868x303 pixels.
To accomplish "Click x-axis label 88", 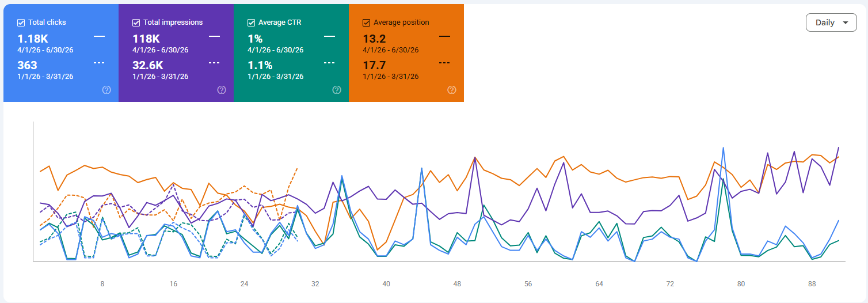I will point(812,284).
